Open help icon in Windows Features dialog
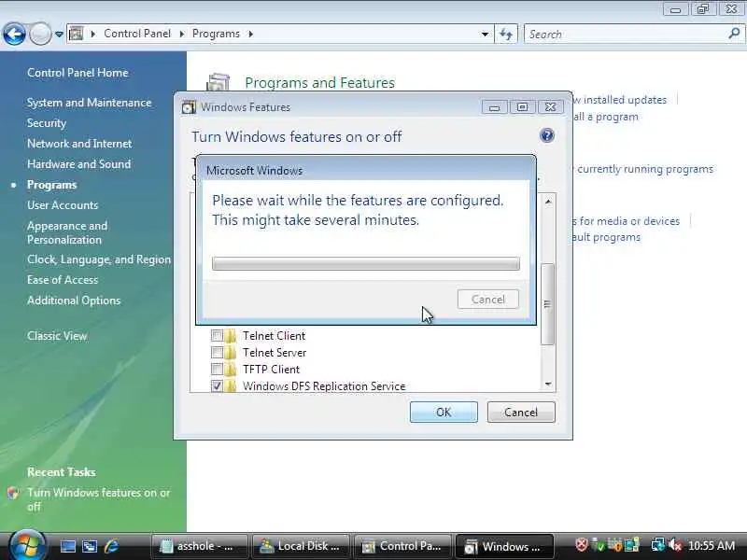Screen dimensions: 747x560 click(x=547, y=135)
